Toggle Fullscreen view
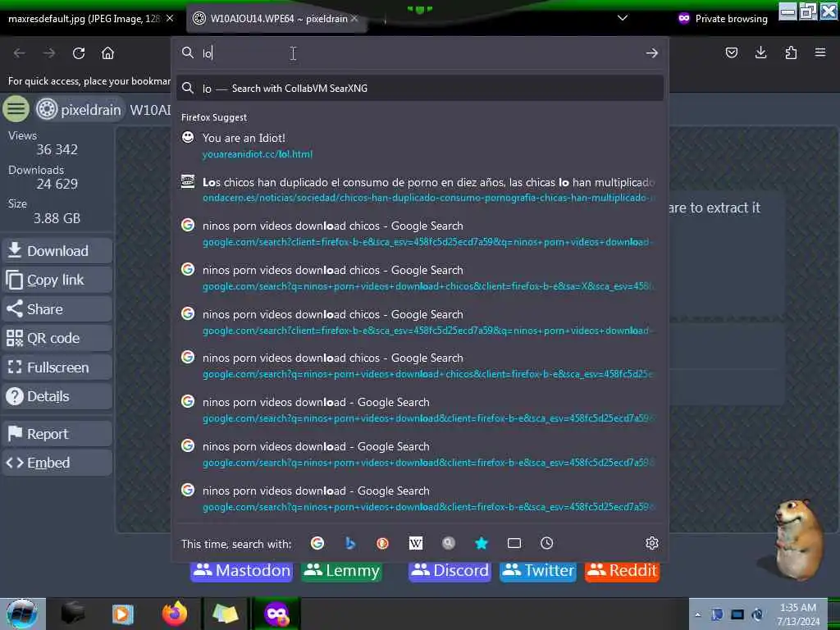This screenshot has height=630, width=840. click(x=57, y=367)
